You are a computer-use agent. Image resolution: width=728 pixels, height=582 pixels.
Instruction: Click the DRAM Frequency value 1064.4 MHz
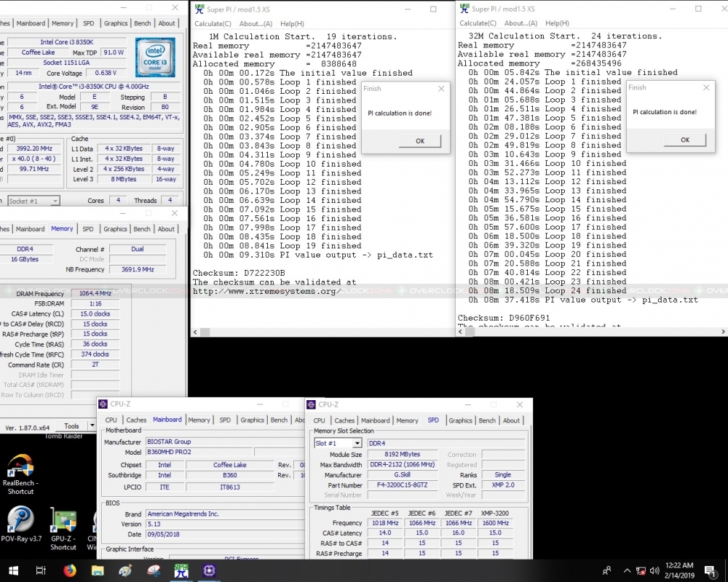(x=95, y=293)
